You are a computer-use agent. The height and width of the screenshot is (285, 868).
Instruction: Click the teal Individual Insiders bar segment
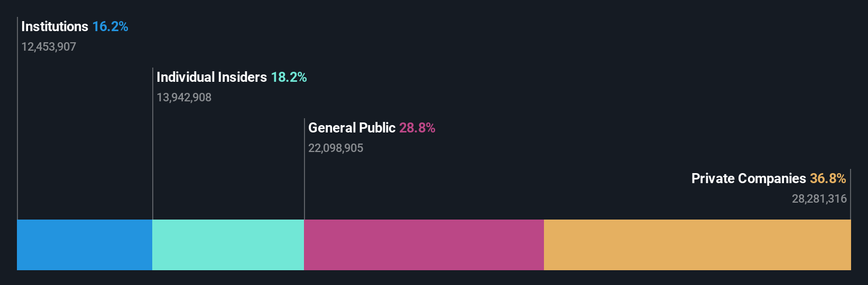(x=228, y=245)
